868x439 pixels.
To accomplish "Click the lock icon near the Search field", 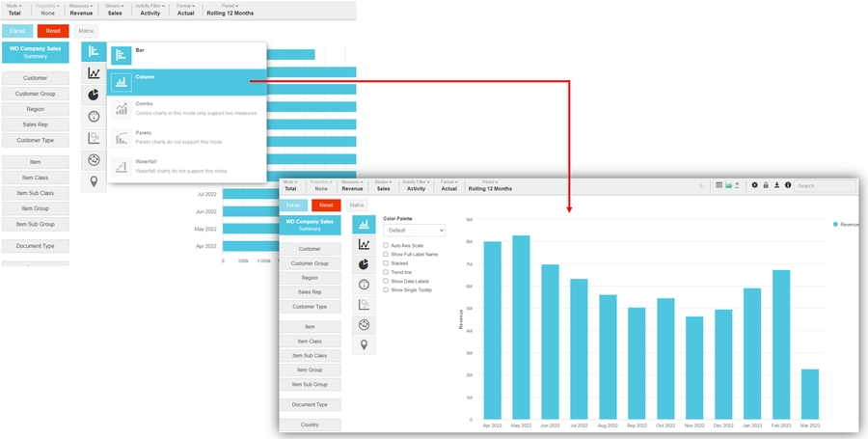I will [766, 185].
